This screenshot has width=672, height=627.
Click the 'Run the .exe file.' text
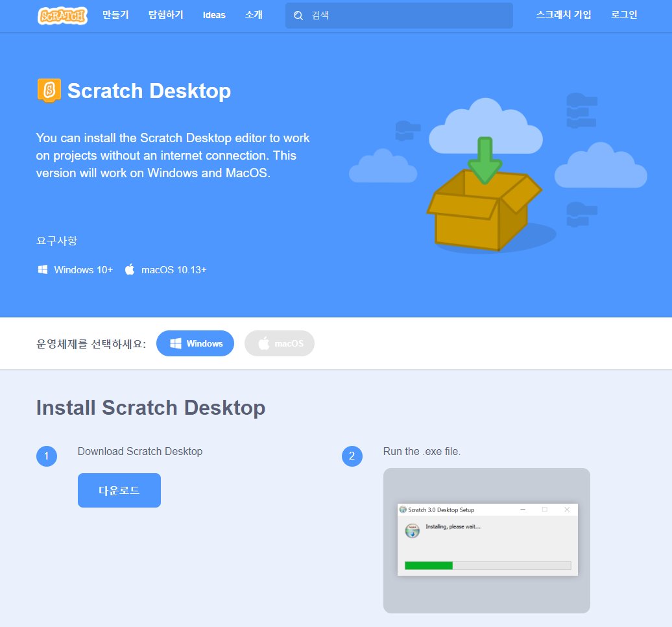pyautogui.click(x=422, y=452)
